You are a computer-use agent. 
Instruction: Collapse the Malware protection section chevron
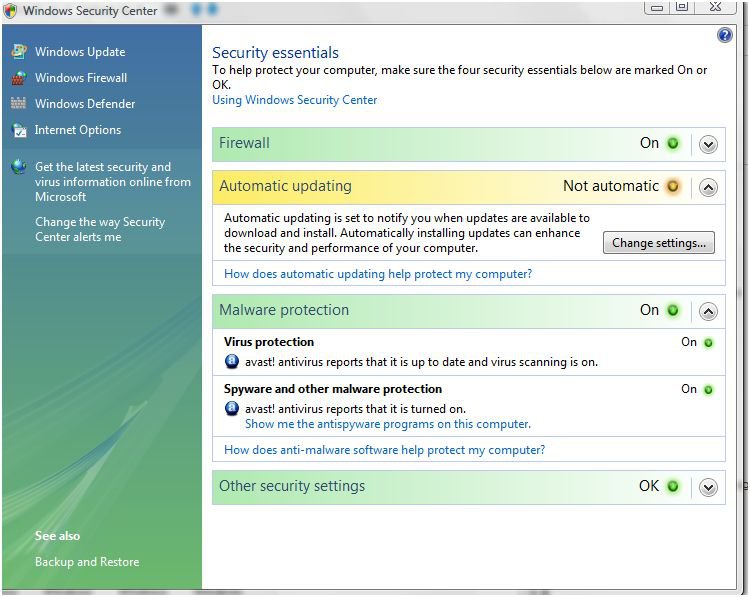pos(708,312)
